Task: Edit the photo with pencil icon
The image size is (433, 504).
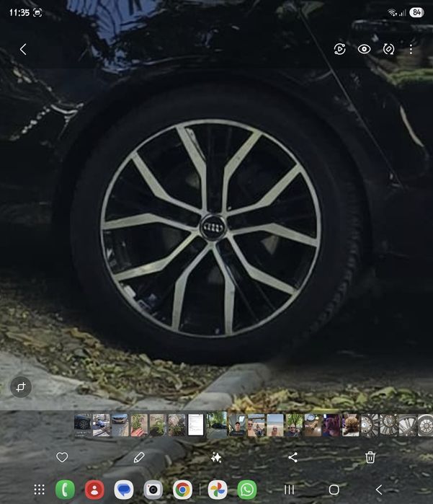Action: (139, 457)
